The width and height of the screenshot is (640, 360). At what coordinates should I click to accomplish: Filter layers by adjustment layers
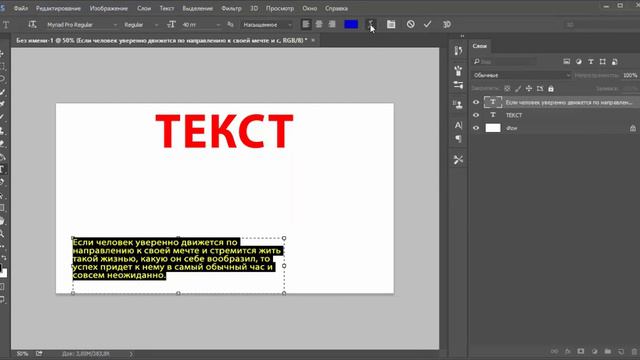tap(579, 62)
